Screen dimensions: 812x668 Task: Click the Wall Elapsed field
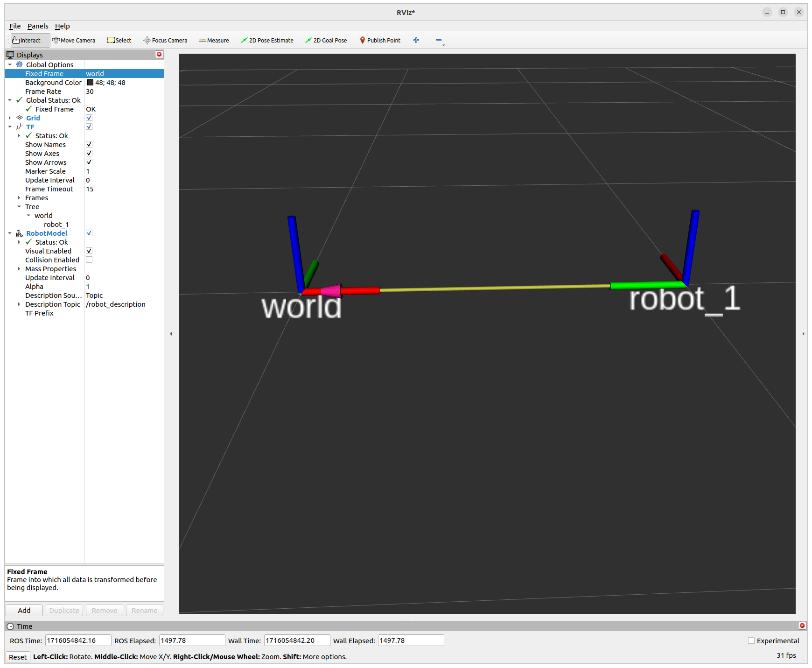[x=411, y=640]
